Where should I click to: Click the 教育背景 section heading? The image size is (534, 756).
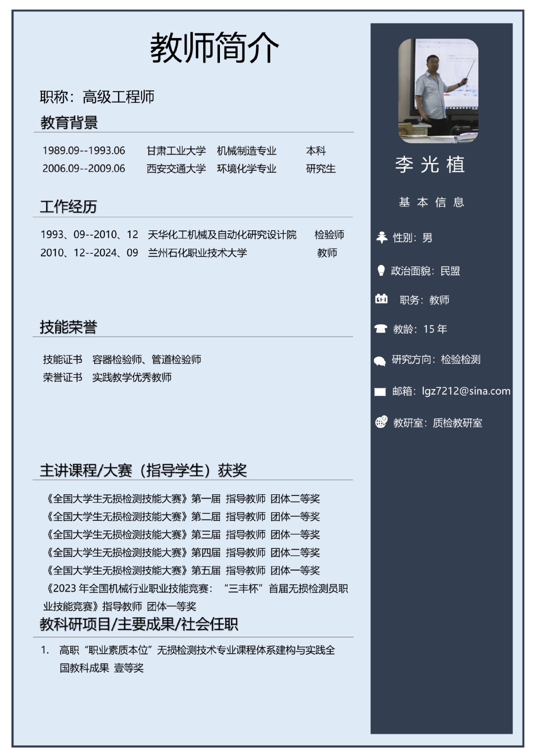pyautogui.click(x=69, y=123)
